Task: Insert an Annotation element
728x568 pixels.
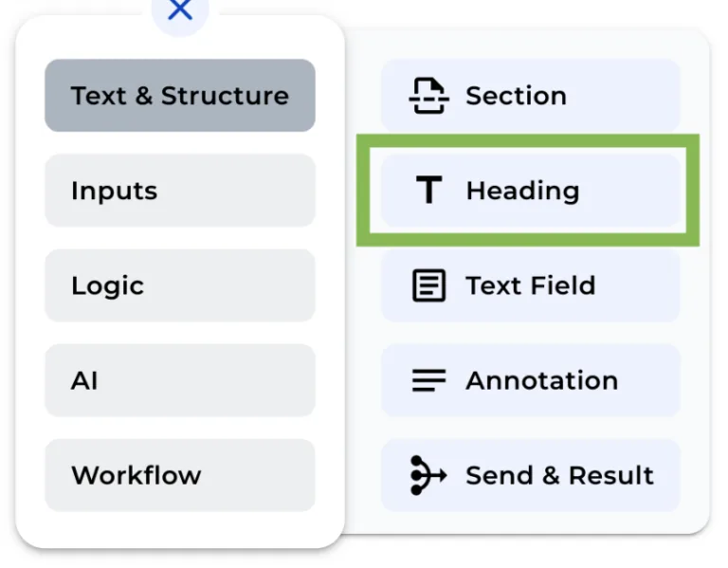Action: click(x=531, y=380)
